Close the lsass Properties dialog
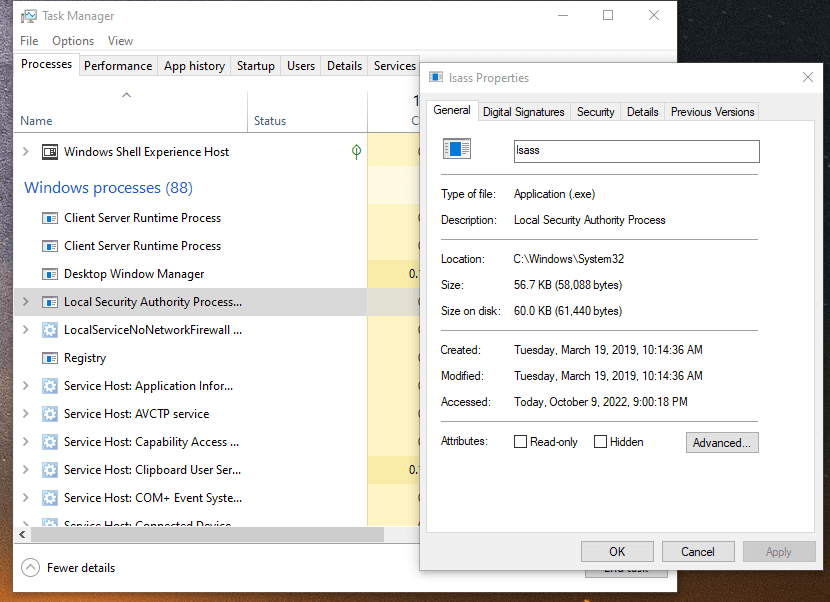 click(808, 77)
